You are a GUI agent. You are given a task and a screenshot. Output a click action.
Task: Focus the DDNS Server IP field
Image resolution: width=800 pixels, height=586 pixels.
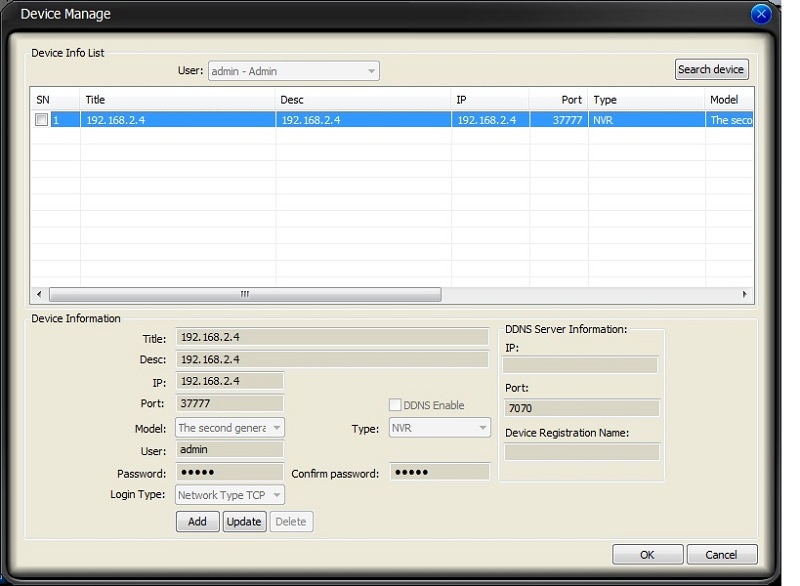click(x=580, y=365)
